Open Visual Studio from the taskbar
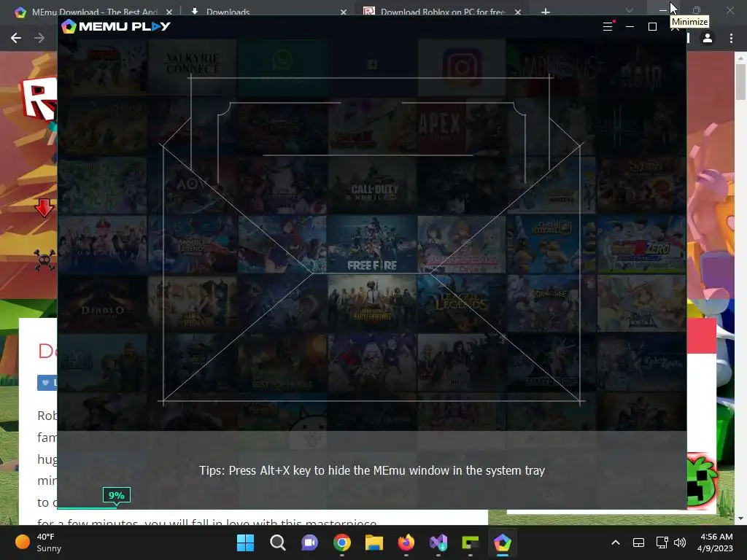The height and width of the screenshot is (560, 747). pos(438,542)
